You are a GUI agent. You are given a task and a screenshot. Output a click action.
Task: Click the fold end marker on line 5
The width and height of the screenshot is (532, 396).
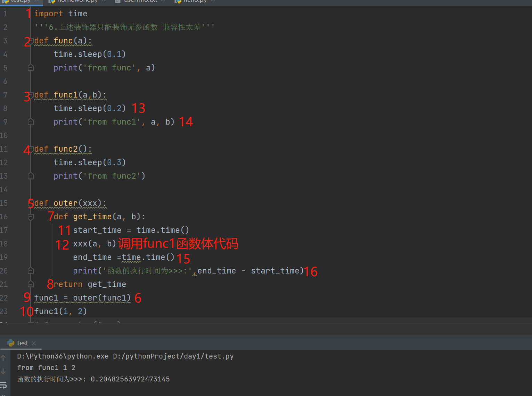[31, 68]
